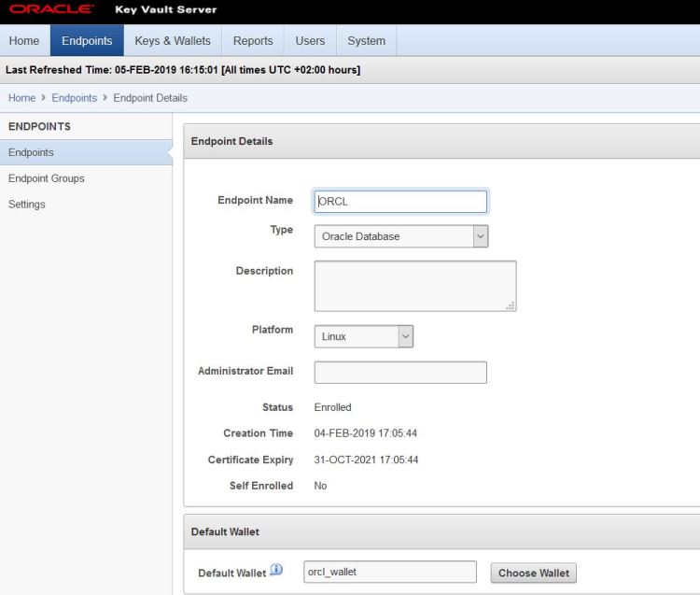
Task: Open Settings in the sidebar
Action: point(27,205)
